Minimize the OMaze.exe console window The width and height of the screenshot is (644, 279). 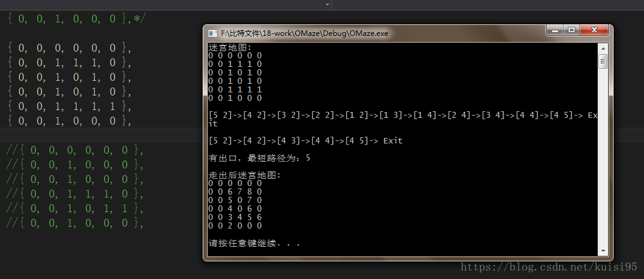(555, 30)
